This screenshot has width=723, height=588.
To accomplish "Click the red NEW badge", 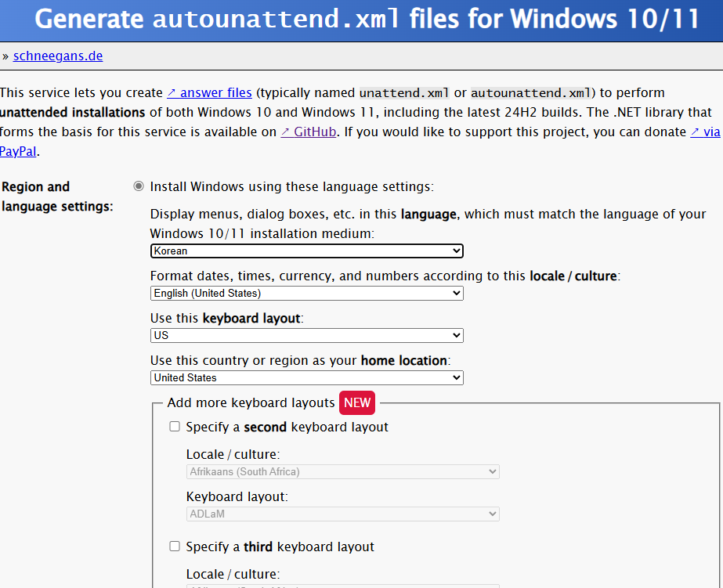I will tap(356, 402).
